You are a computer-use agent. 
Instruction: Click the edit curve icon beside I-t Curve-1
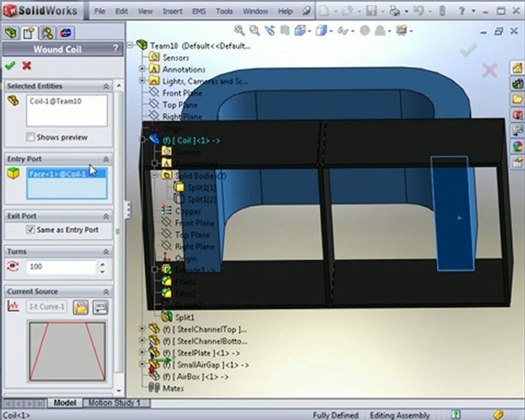tap(100, 307)
